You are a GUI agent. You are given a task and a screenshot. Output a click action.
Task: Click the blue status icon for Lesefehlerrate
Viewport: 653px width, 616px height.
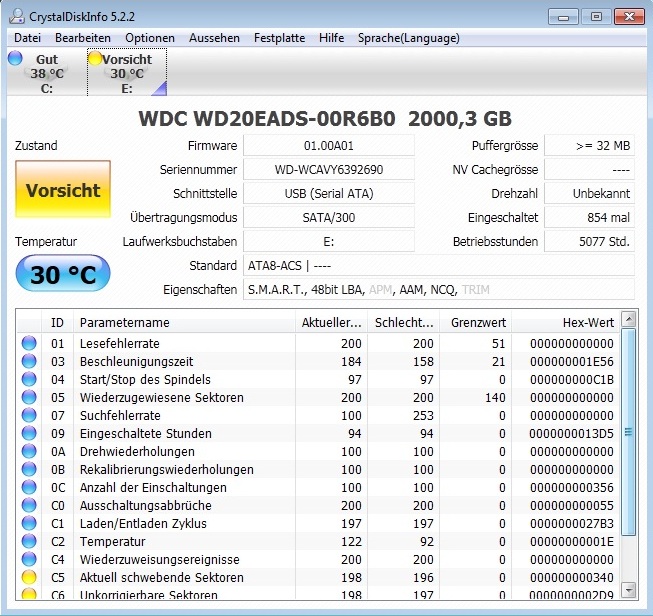[x=29, y=343]
